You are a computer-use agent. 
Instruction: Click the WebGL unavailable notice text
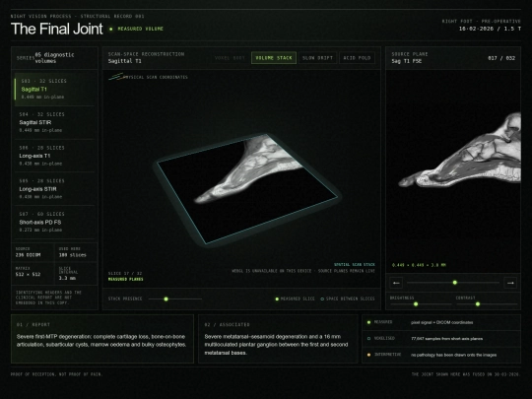[303, 271]
